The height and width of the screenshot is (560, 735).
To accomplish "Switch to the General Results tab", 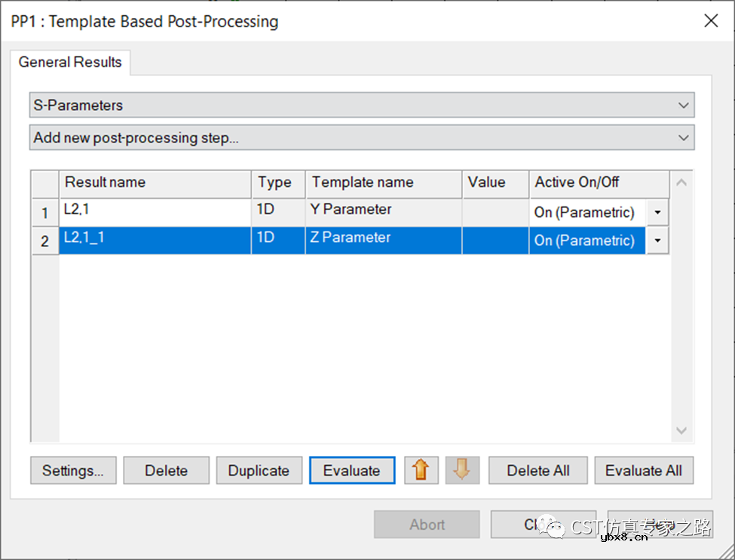I will pyautogui.click(x=70, y=63).
